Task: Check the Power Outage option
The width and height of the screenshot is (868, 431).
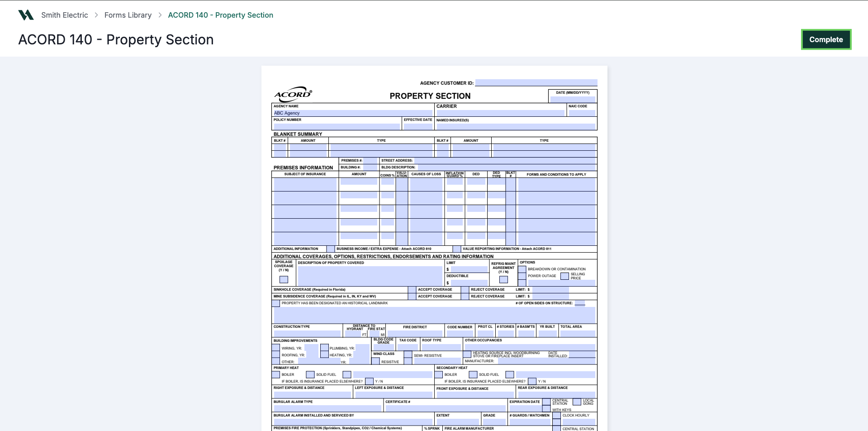Action: 522,276
